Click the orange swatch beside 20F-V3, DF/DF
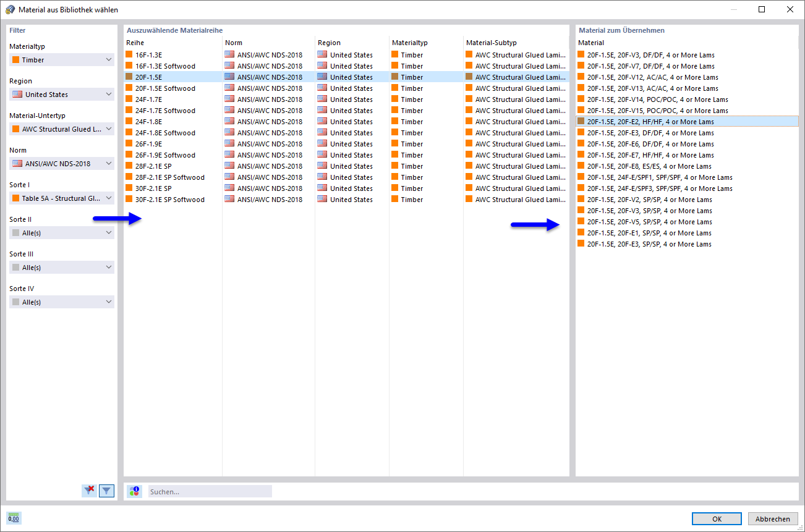Screen dimensions: 805x532 tap(581, 54)
